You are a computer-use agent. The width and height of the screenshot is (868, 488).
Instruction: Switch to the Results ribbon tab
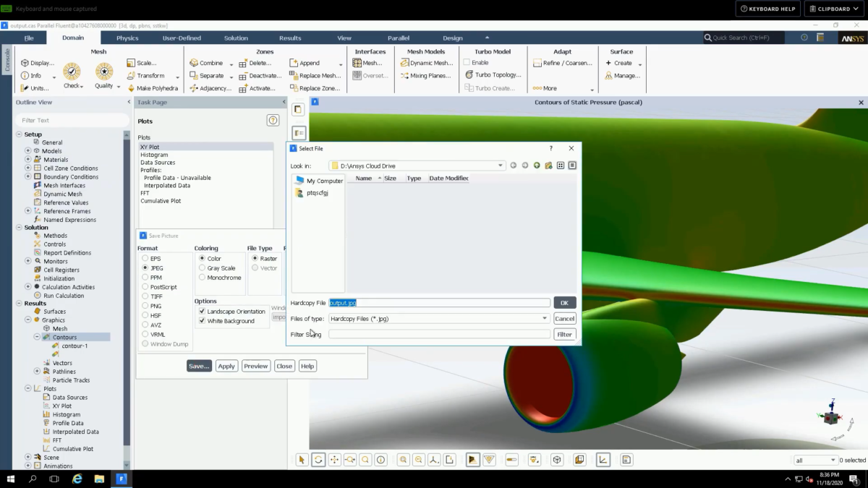pyautogui.click(x=290, y=38)
